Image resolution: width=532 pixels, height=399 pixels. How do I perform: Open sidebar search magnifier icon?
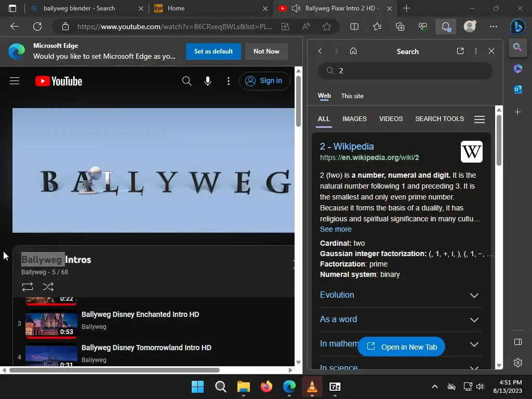click(518, 47)
